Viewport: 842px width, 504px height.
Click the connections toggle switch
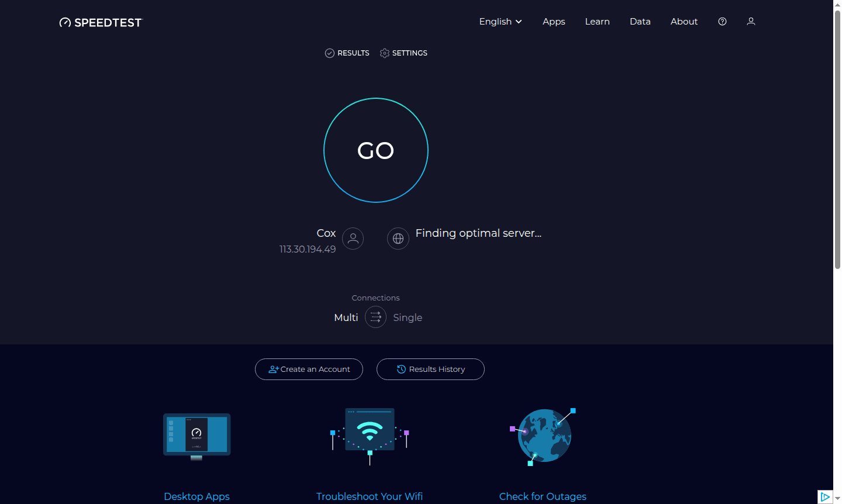tap(376, 317)
